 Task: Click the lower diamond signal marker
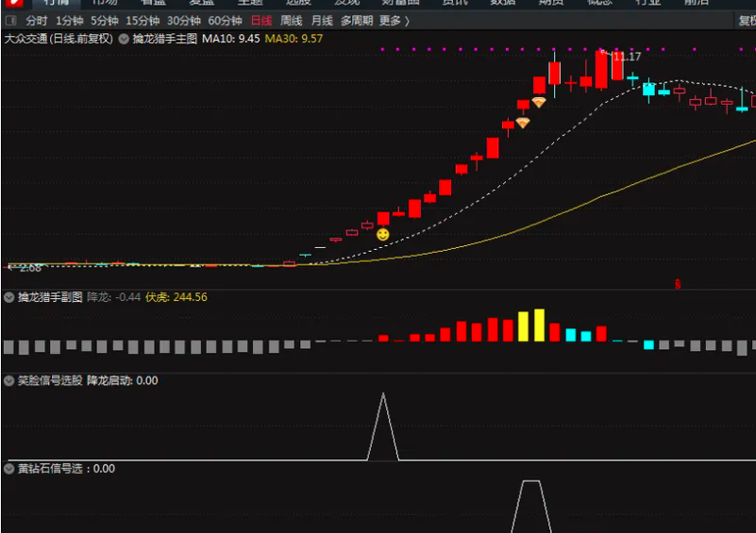522,123
